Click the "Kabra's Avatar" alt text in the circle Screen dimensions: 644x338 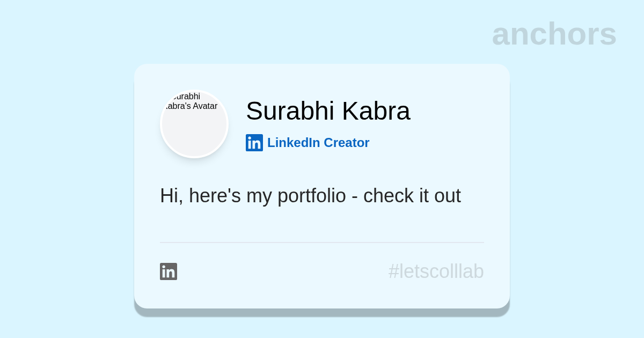[x=191, y=106]
